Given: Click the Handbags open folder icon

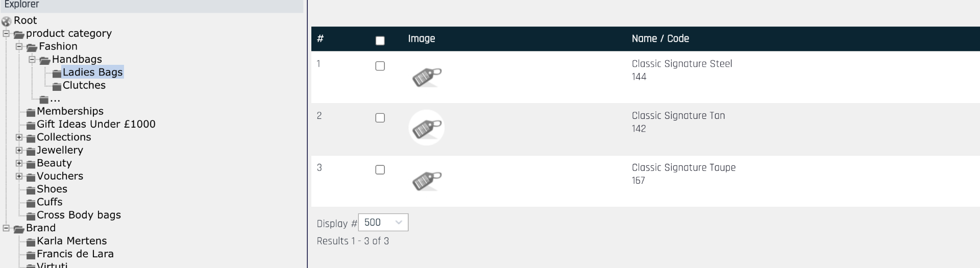Looking at the screenshot, I should [x=45, y=60].
